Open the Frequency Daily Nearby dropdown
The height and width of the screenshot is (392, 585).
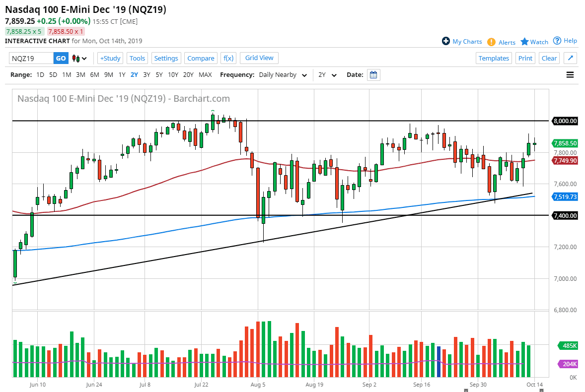pos(281,74)
